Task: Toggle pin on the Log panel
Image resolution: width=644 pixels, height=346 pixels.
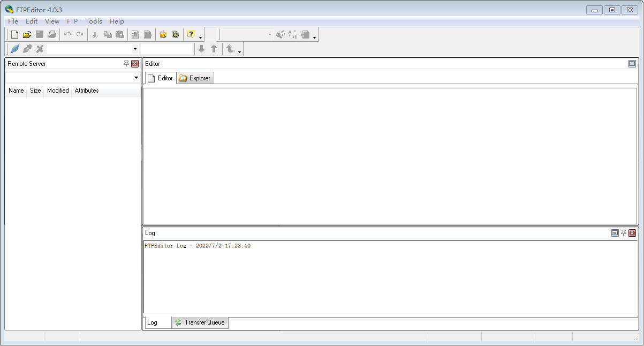Action: click(624, 233)
